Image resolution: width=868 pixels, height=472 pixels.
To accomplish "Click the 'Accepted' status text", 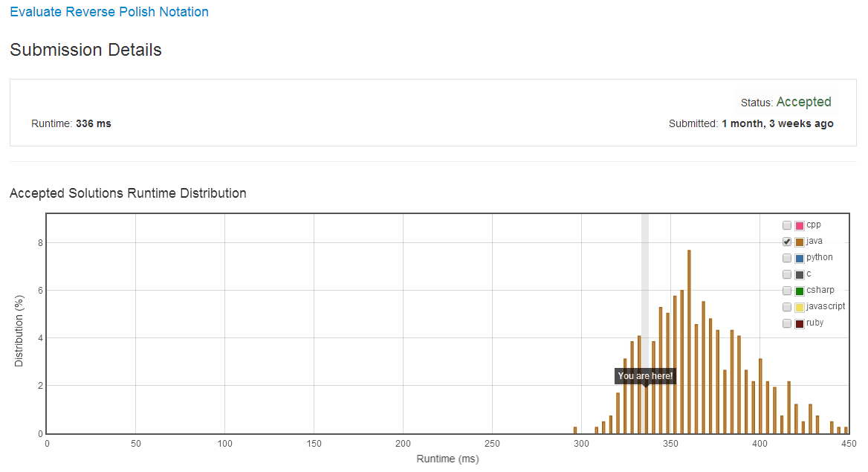I will (804, 102).
